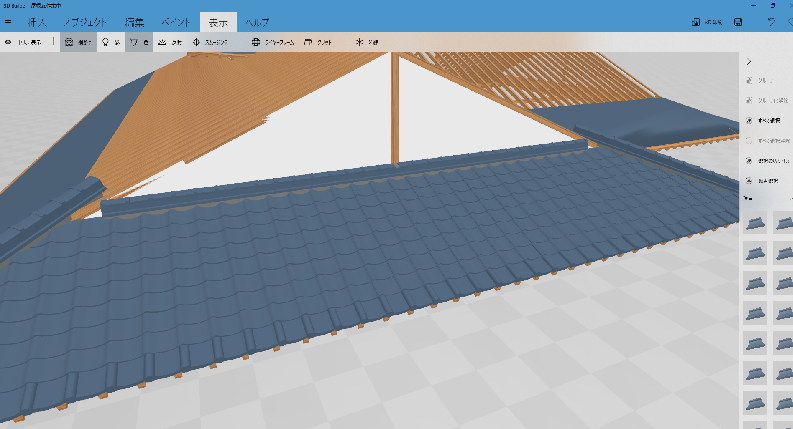The width and height of the screenshot is (793, 429).
Task: Toggle the reflections option
Action: (x=169, y=42)
